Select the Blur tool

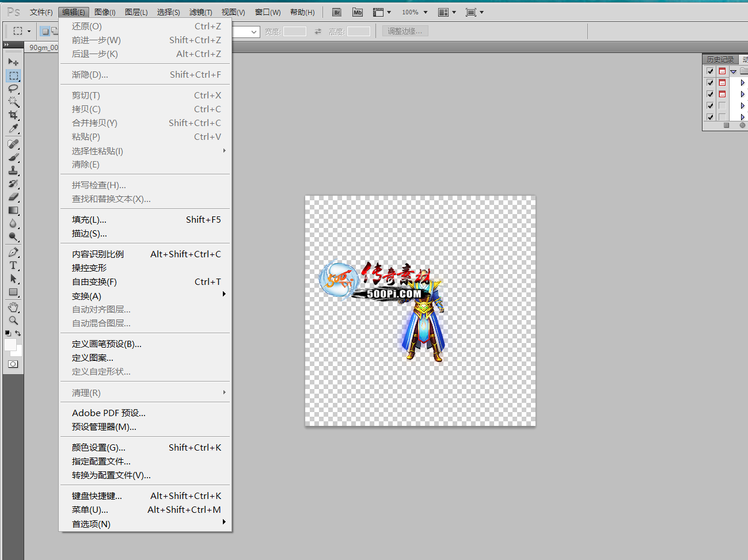point(13,223)
